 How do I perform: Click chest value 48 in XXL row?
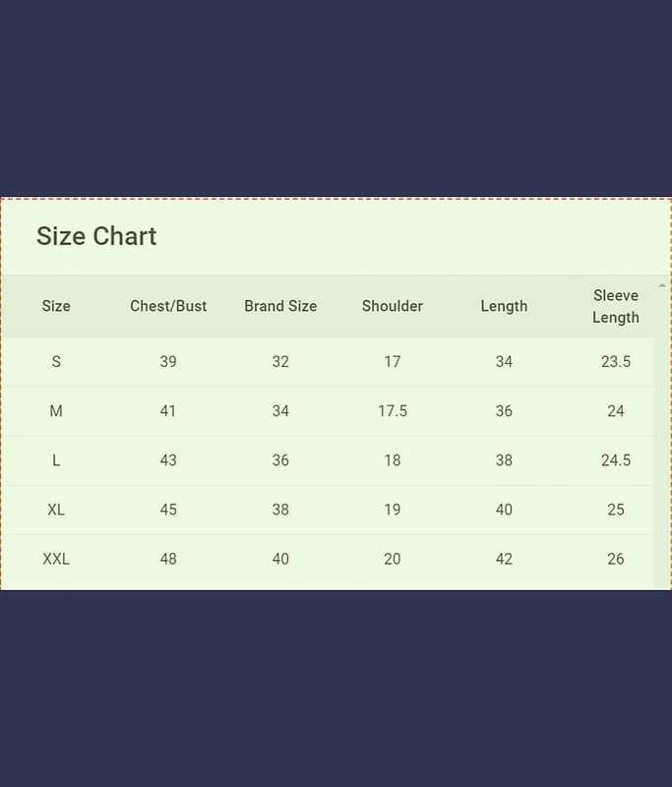(168, 559)
